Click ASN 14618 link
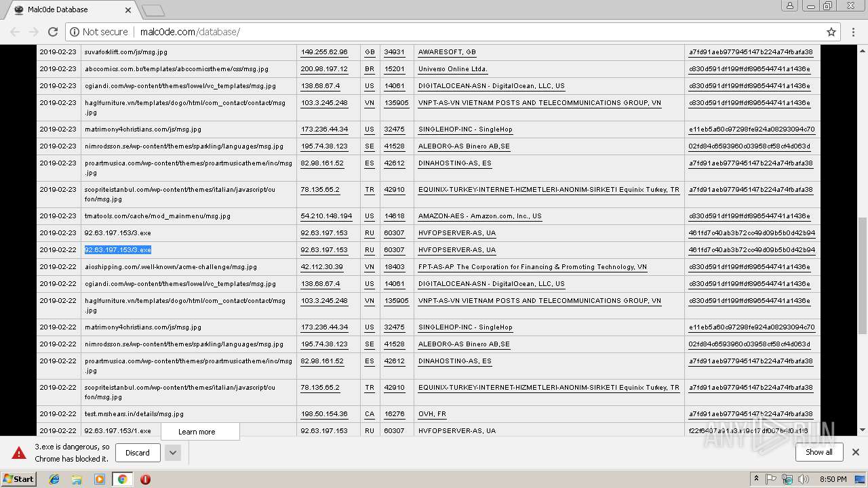The width and height of the screenshot is (868, 488). point(394,216)
